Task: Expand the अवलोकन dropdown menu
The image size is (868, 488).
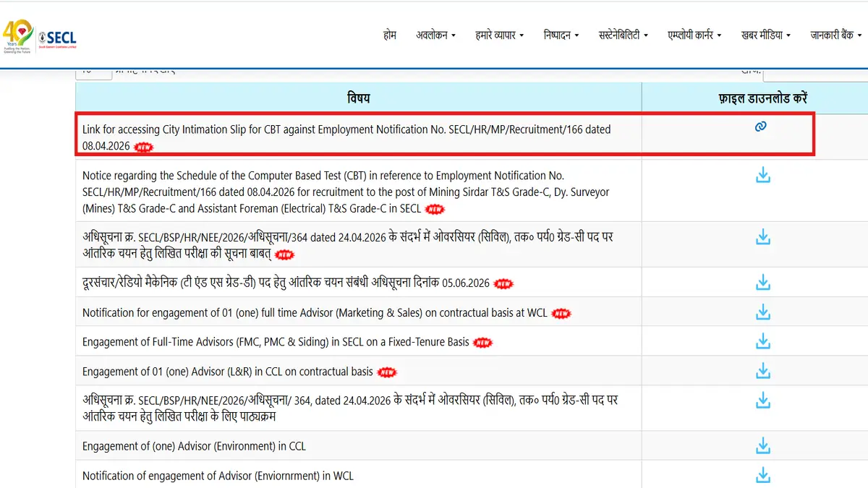Action: 435,35
